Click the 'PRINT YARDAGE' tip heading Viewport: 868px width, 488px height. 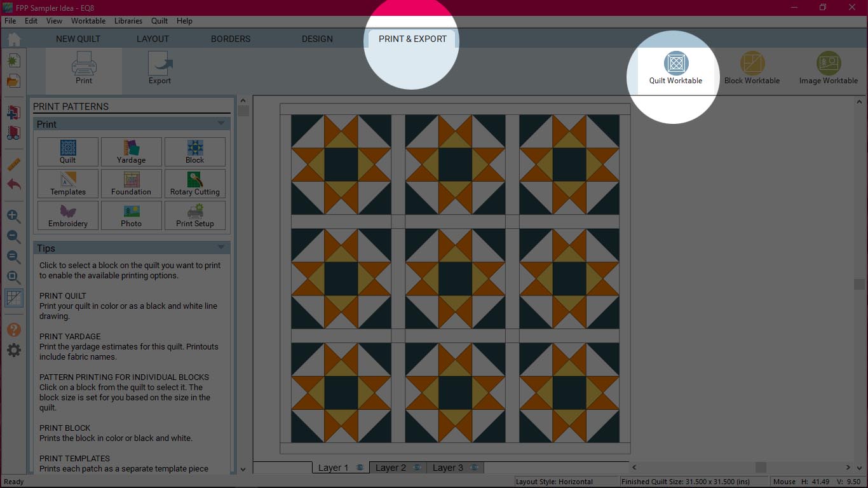(x=70, y=336)
